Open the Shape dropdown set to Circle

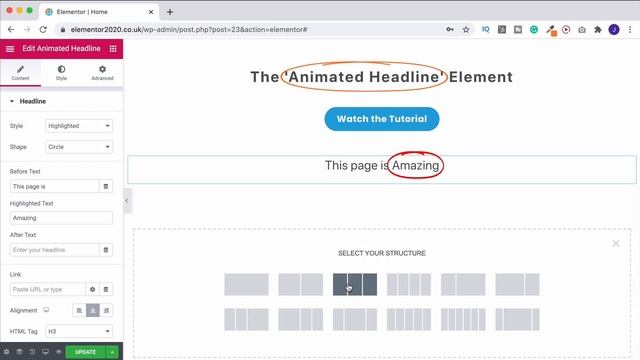coord(79,147)
